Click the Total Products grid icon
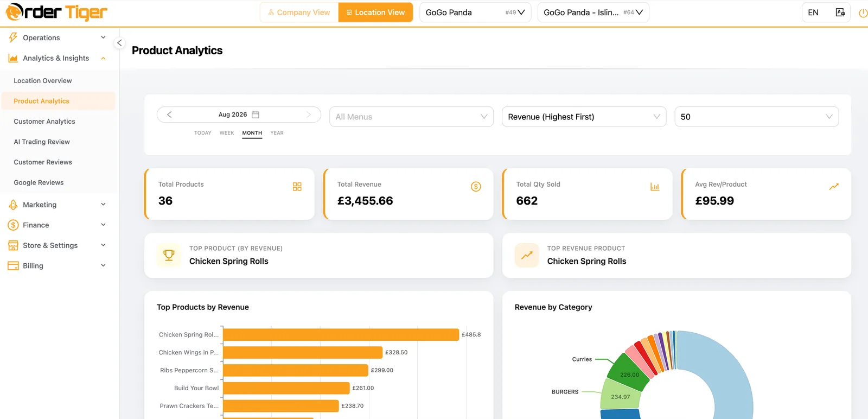868x419 pixels. pyautogui.click(x=297, y=187)
